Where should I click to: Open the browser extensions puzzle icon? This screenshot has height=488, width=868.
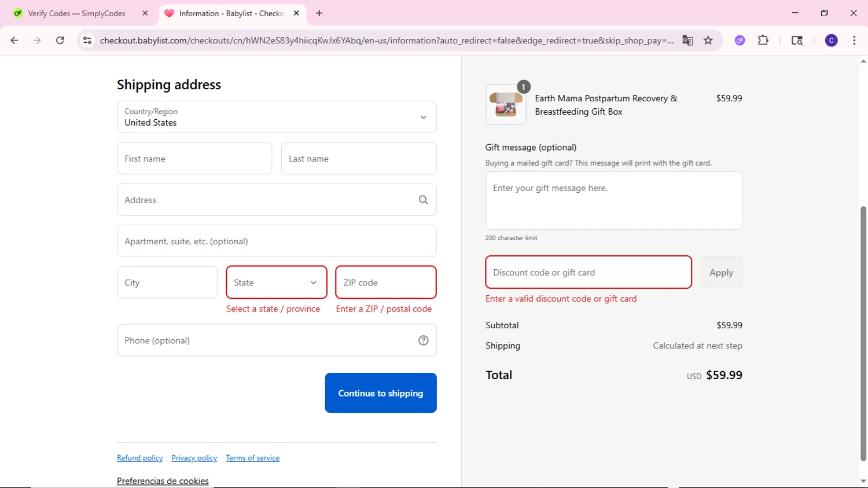click(x=763, y=41)
